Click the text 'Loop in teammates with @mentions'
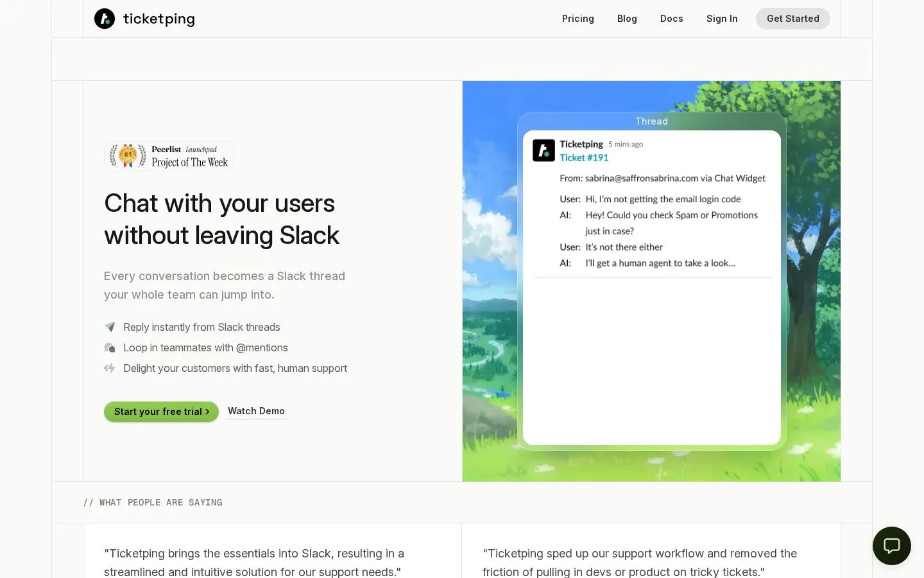Image resolution: width=924 pixels, height=578 pixels. pos(205,347)
